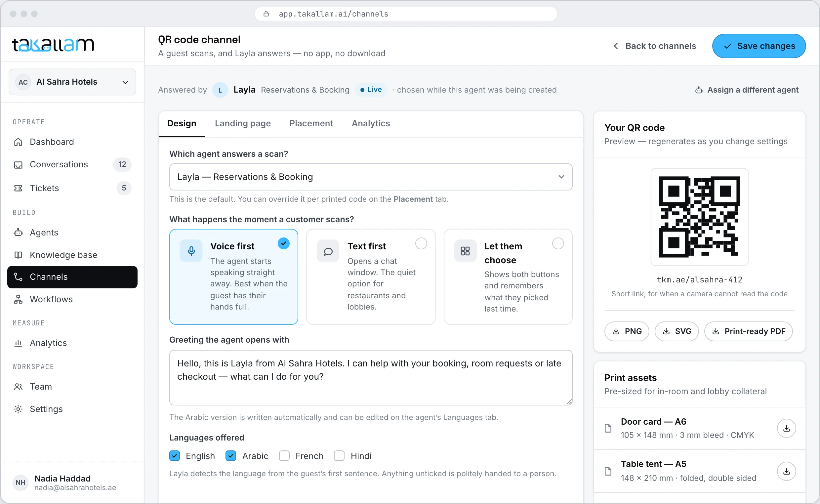Download the Table tent A5 asset
This screenshot has width=820, height=504.
786,471
